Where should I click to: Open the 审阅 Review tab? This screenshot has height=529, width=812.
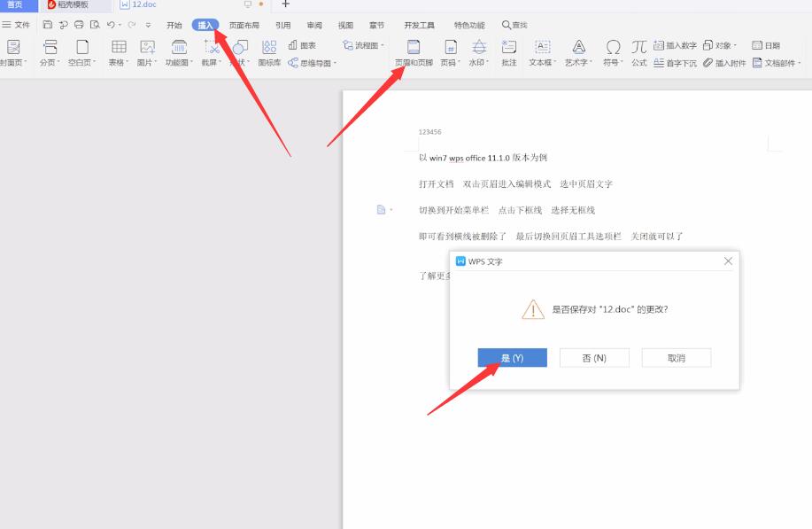(314, 25)
